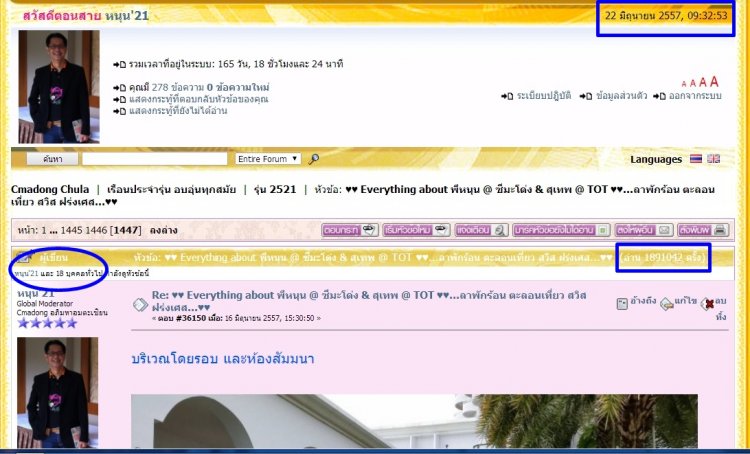Image resolution: width=750 pixels, height=454 pixels.
Task: Click the ค้นหา search button
Action: pos(52,159)
